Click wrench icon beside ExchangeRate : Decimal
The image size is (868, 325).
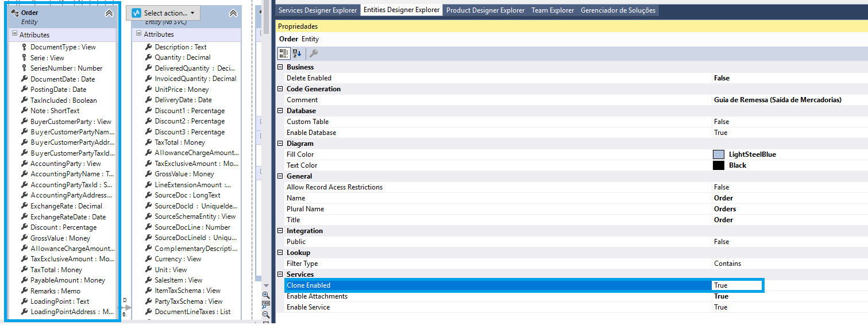(x=24, y=206)
